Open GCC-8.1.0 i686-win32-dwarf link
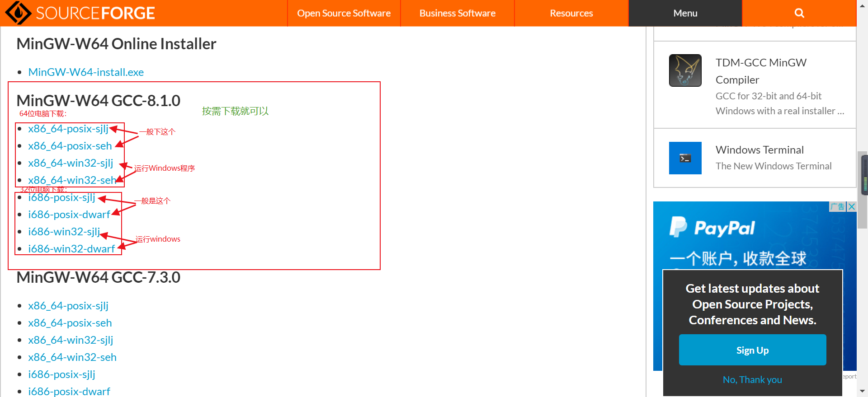Viewport: 868px width, 397px height. pos(71,249)
